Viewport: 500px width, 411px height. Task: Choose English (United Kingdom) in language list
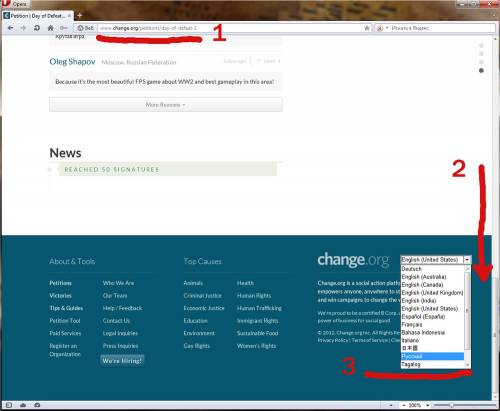(x=433, y=293)
